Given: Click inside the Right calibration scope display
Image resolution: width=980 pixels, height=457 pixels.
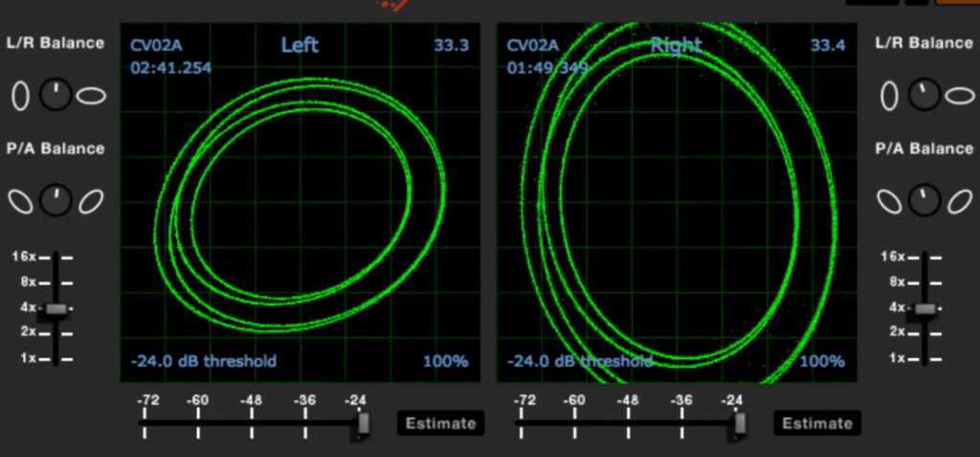Looking at the screenshot, I should pyautogui.click(x=676, y=201).
